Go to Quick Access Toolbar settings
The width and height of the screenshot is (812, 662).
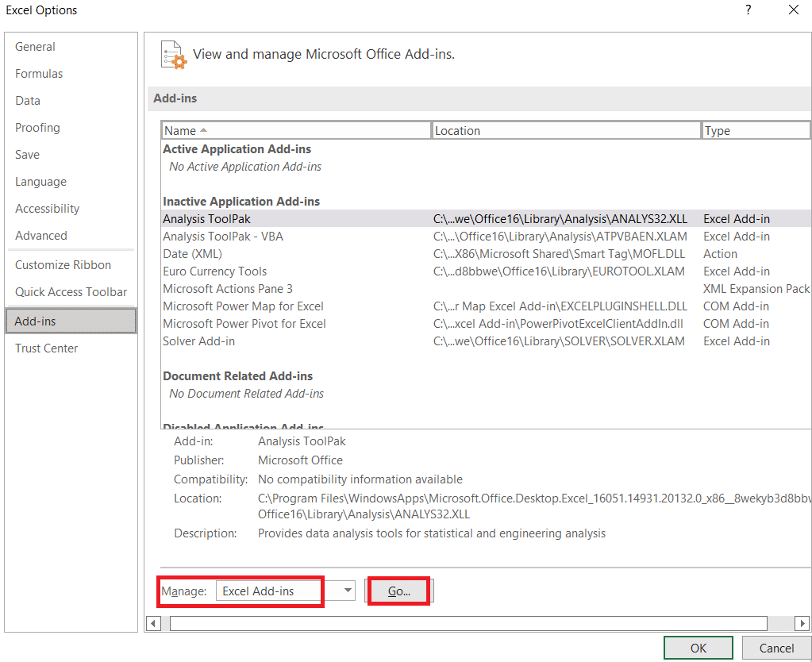coord(71,292)
